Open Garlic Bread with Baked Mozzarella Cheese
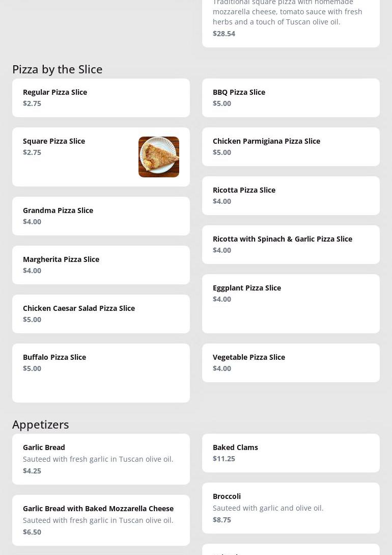Screen dimensions: 392x555 [101, 520]
